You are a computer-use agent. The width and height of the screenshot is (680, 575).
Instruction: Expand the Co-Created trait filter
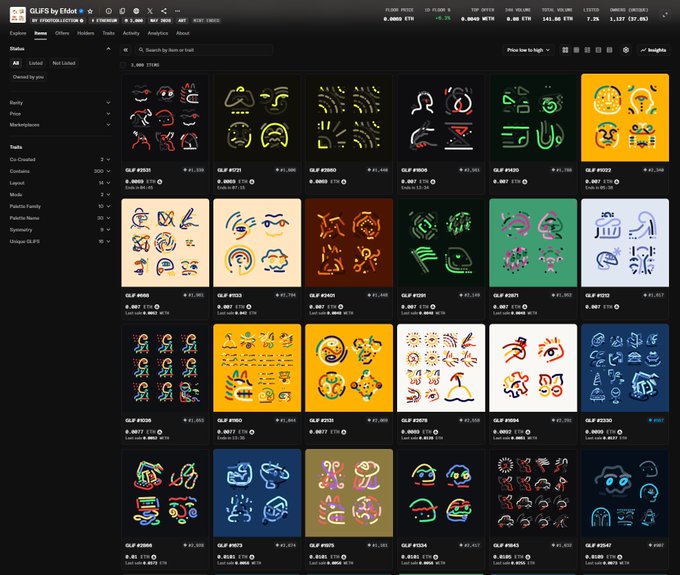pos(60,160)
